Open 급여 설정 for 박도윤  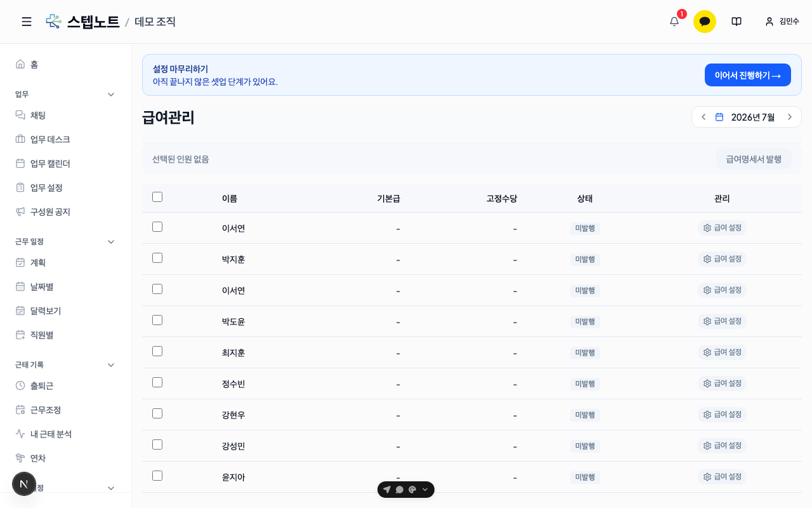click(722, 321)
